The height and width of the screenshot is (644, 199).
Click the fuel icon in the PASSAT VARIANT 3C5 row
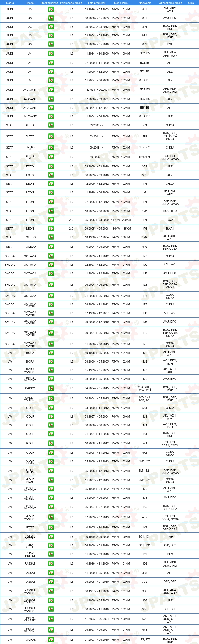51,609
